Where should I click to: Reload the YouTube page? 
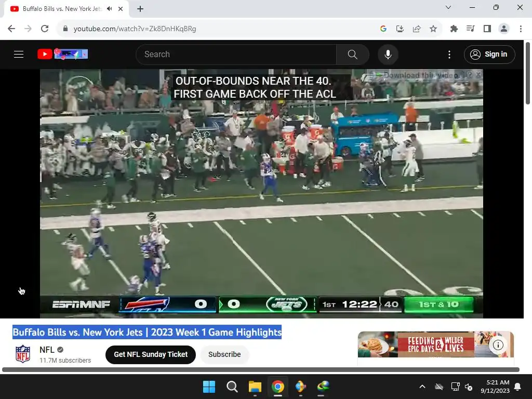45,29
